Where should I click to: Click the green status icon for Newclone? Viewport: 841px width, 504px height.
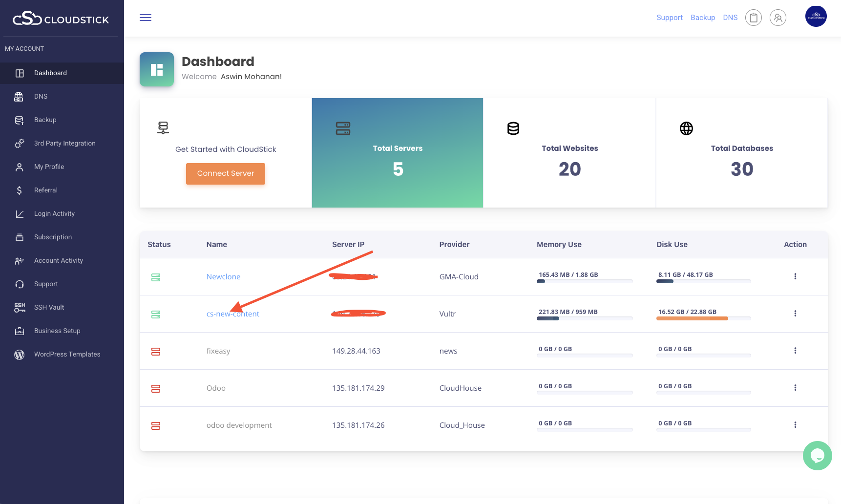[x=156, y=277]
